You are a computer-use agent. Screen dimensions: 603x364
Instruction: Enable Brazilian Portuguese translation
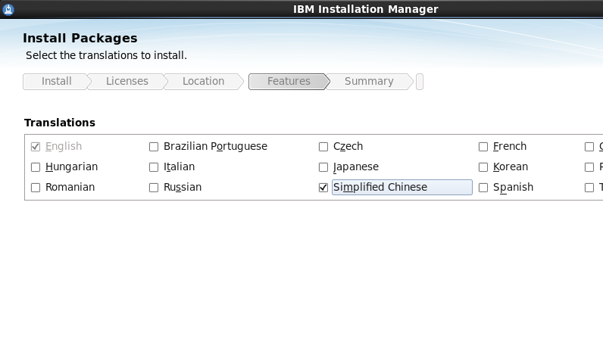(x=154, y=147)
